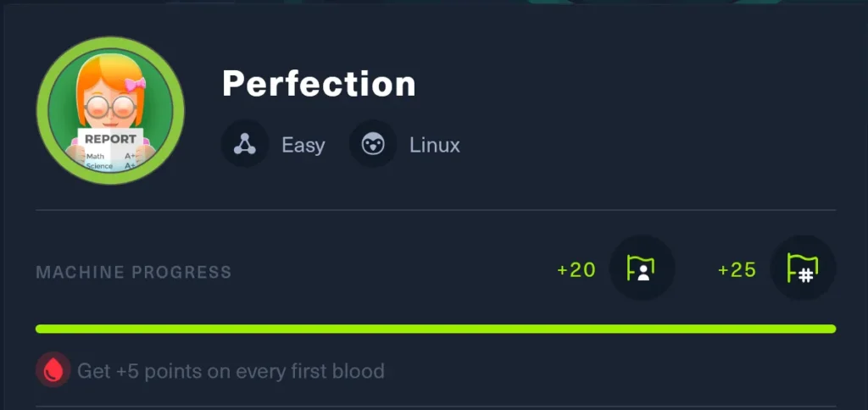Click the green machine progress bar
Viewport: 868px width, 410px height.
tap(435, 329)
